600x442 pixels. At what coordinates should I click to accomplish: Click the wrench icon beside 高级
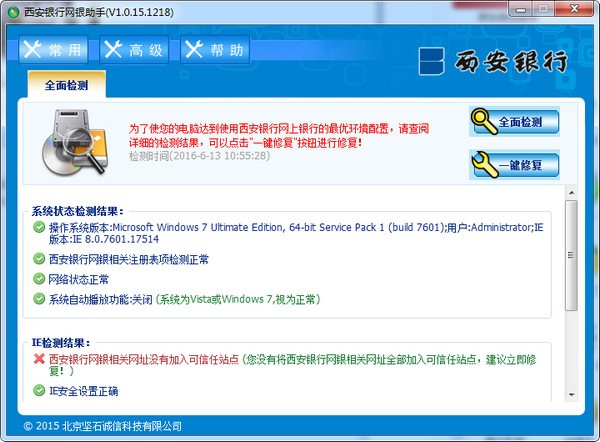(x=113, y=49)
